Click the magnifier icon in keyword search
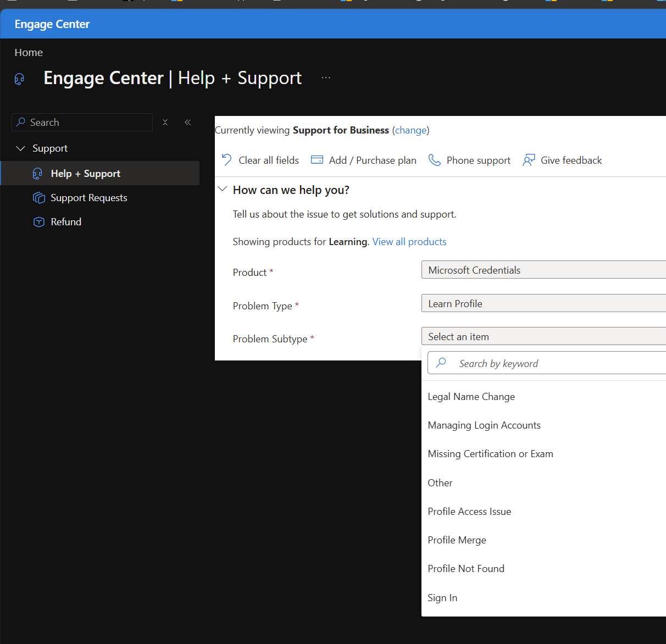The image size is (666, 644). (441, 363)
